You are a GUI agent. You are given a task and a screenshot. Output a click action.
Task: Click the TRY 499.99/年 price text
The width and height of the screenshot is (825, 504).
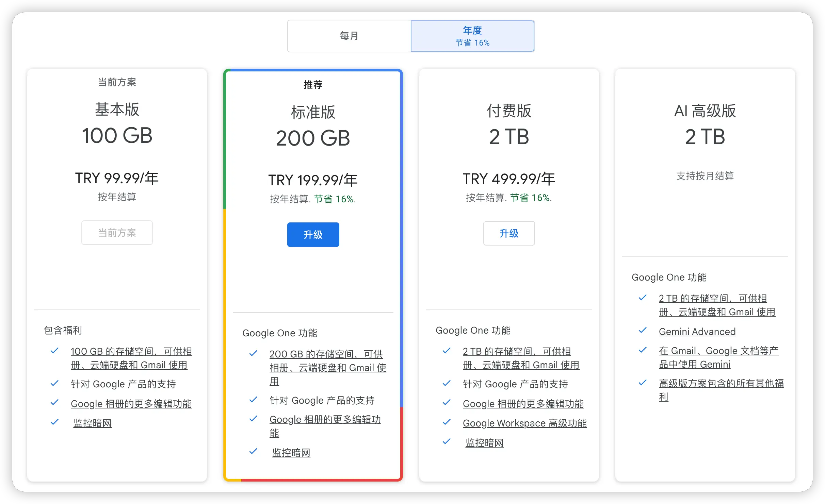click(509, 179)
